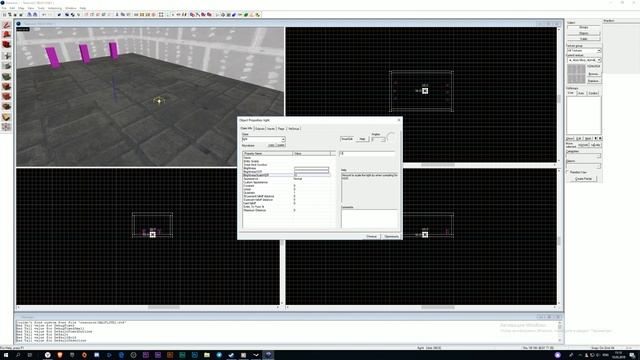Pick the Entity tool
Viewport: 640px width, 360px height.
pos(6,56)
